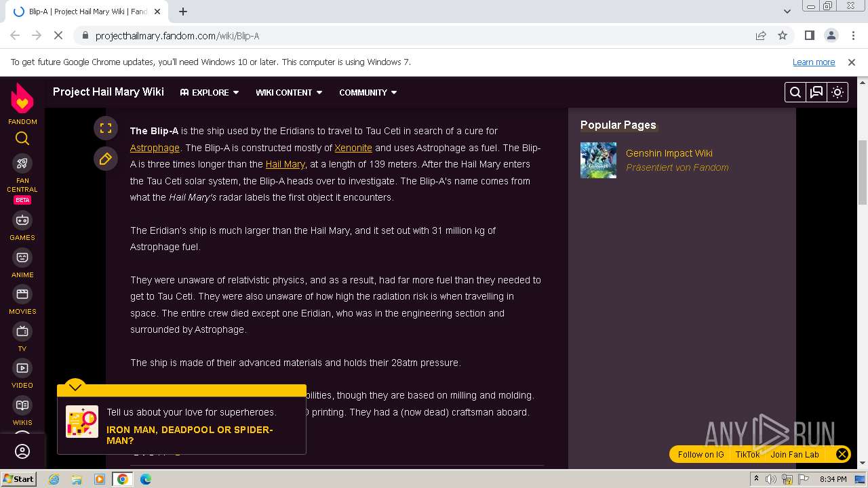The height and width of the screenshot is (488, 868).
Task: Collapse the superheroes survey popup chevron
Action: 75,387
